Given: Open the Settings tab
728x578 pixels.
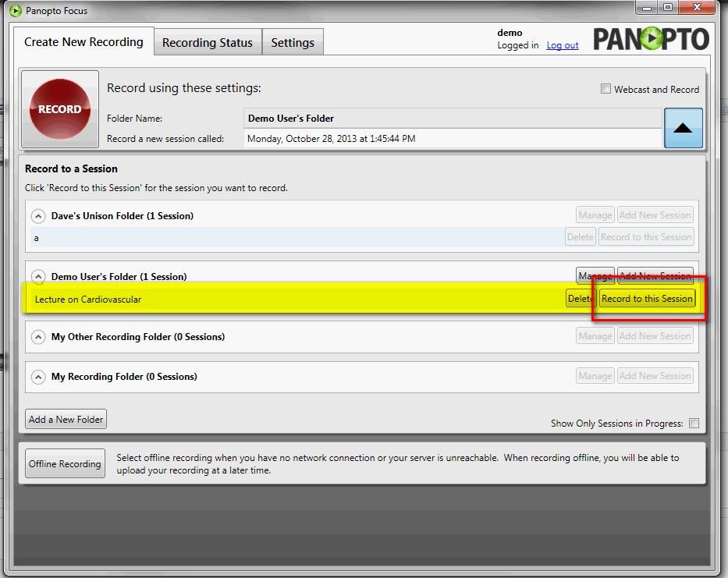Looking at the screenshot, I should 293,42.
